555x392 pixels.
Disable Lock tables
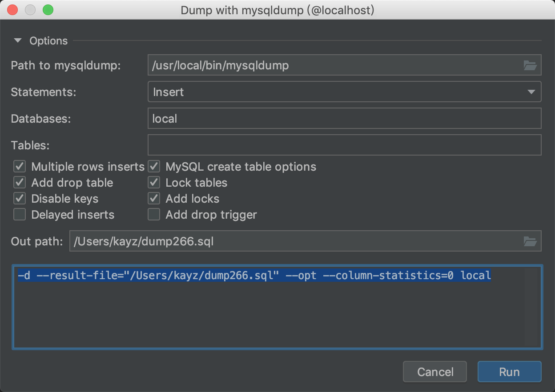(x=153, y=182)
